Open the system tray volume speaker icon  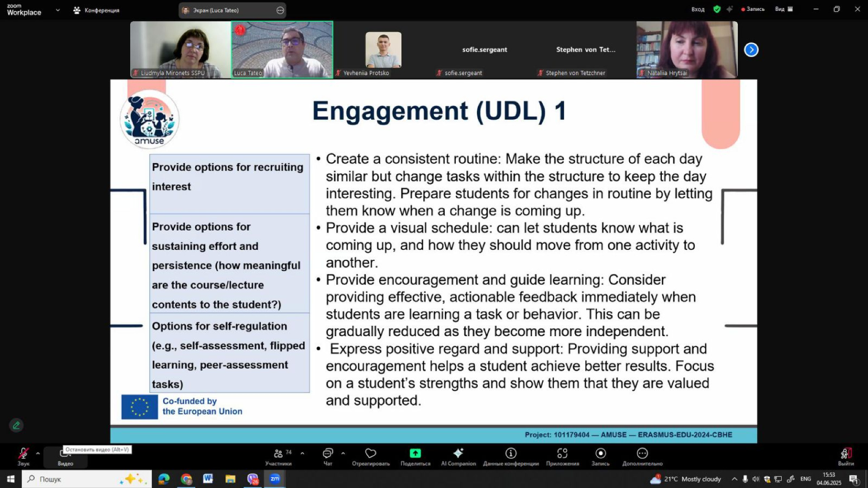[756, 479]
